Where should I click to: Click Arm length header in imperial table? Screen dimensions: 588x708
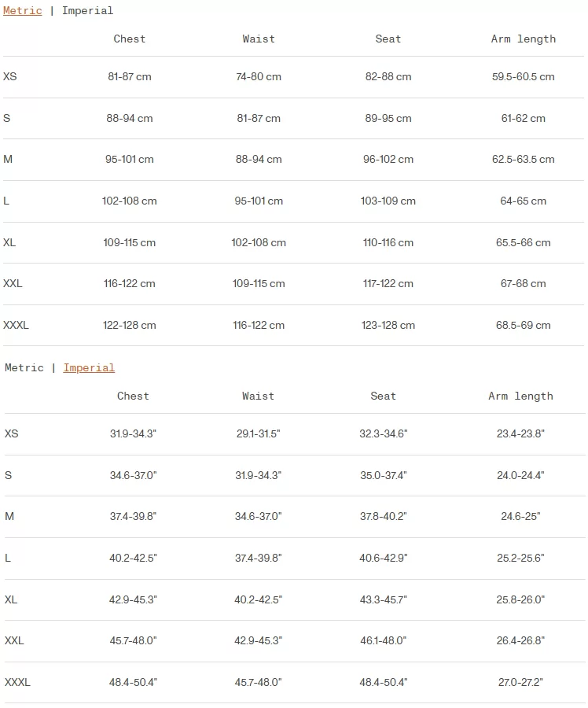(520, 396)
